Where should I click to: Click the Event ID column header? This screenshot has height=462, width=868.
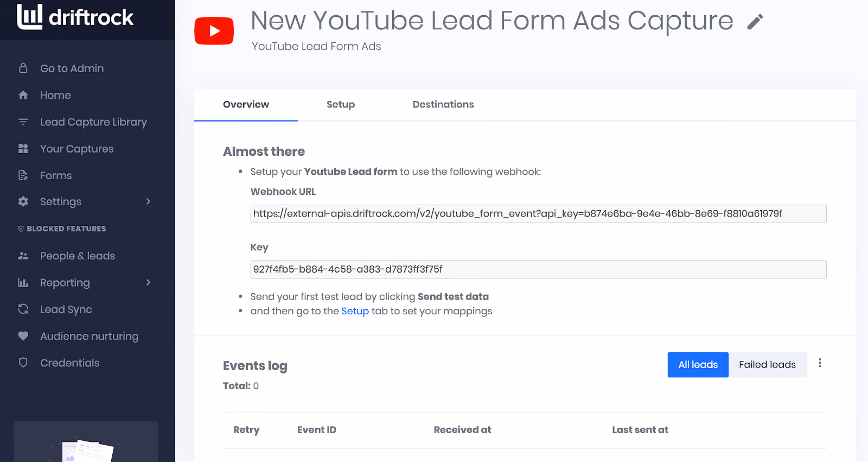[317, 430]
